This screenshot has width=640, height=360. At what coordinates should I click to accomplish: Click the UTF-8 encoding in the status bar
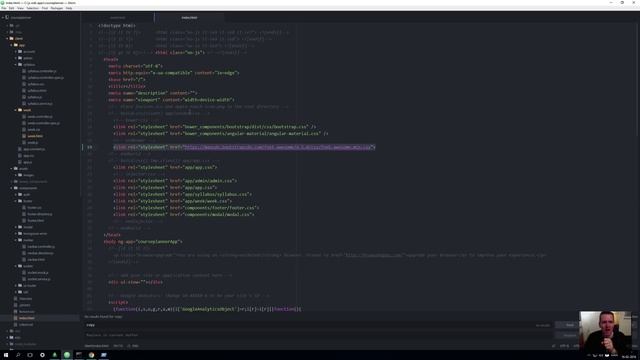[x=564, y=346]
